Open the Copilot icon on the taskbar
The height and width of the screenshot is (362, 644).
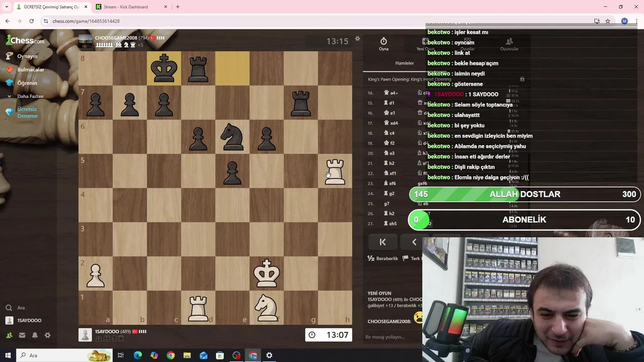[x=154, y=355]
